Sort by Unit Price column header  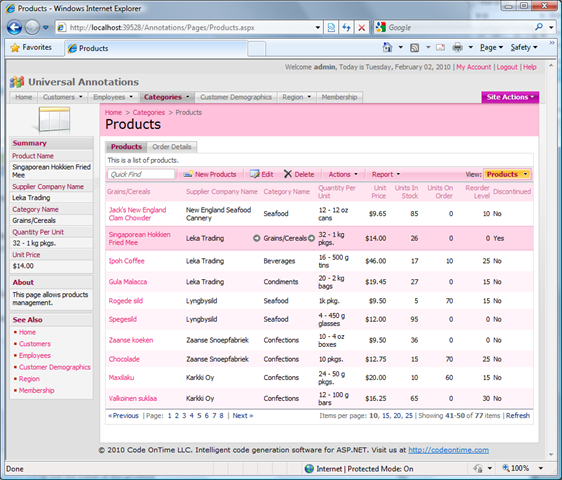point(379,192)
